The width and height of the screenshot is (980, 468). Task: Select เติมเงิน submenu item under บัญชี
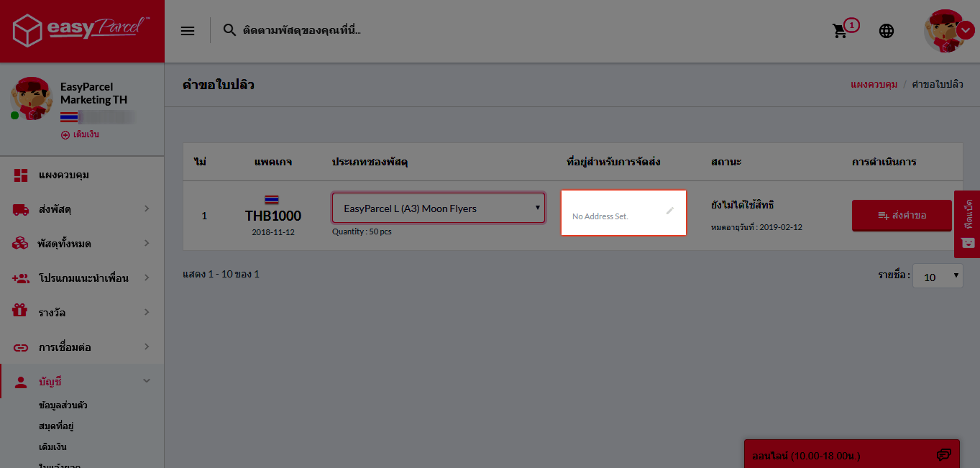tap(53, 447)
